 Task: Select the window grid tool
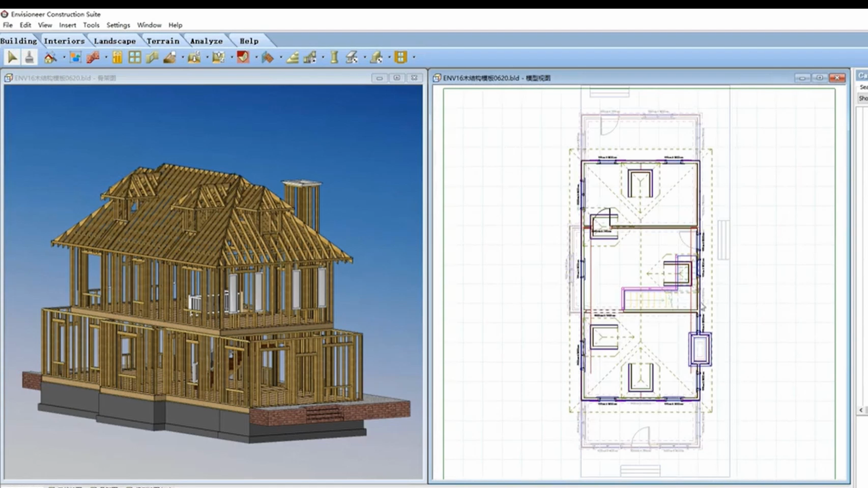point(135,57)
